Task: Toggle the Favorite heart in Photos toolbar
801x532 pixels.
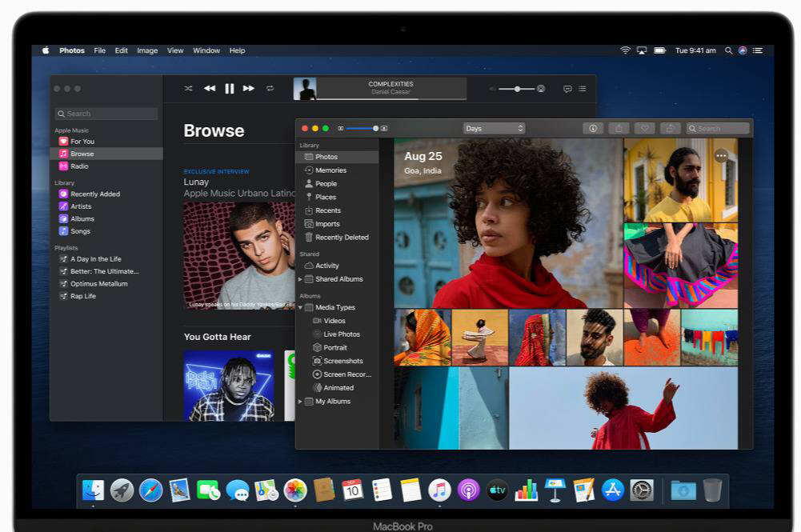Action: coord(645,129)
